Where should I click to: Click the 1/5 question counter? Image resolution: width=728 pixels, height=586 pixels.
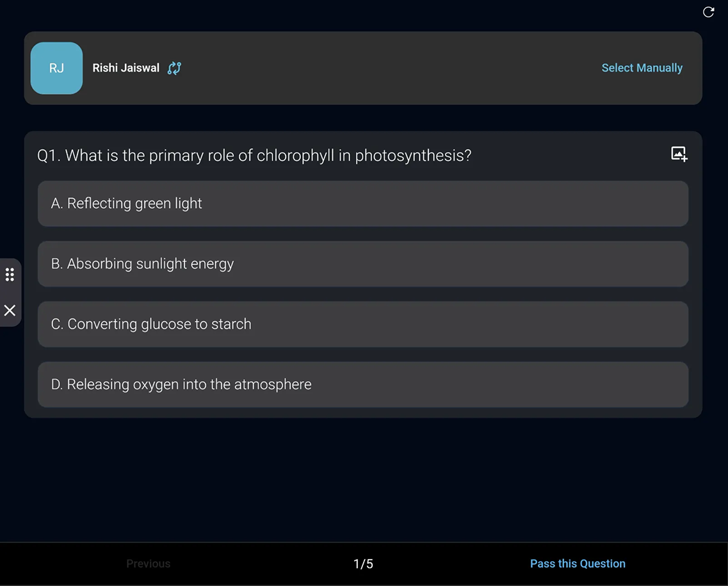363,564
